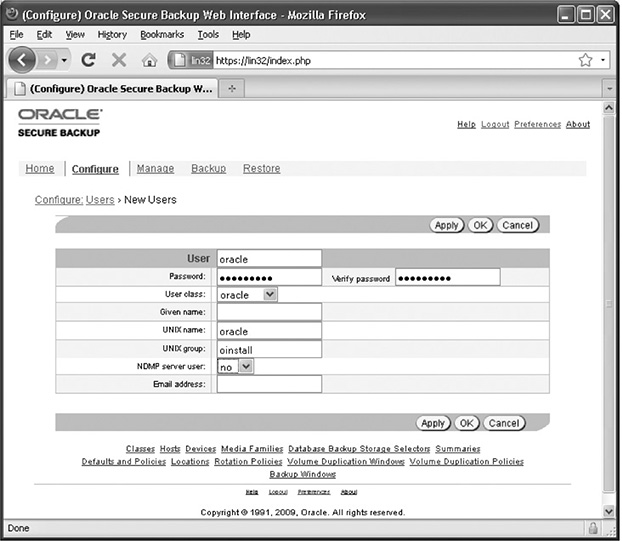Click the lower Cancel button
The width and height of the screenshot is (622, 541).
point(504,423)
